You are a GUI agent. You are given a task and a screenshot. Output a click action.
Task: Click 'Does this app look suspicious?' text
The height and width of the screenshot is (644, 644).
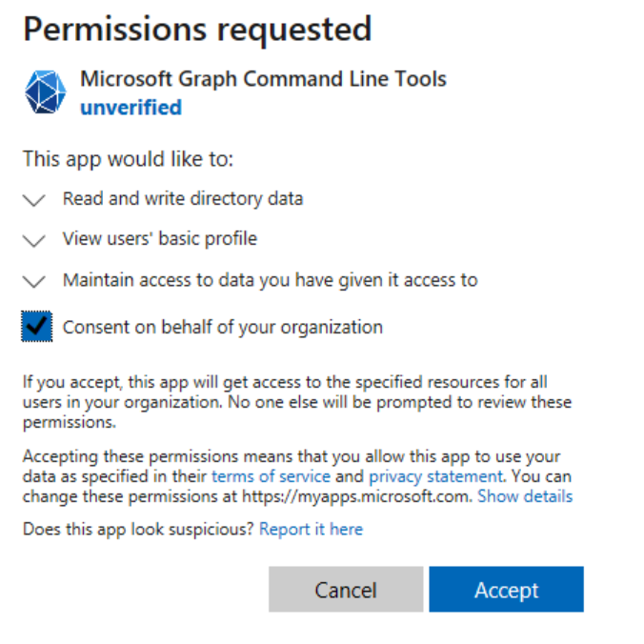click(138, 529)
